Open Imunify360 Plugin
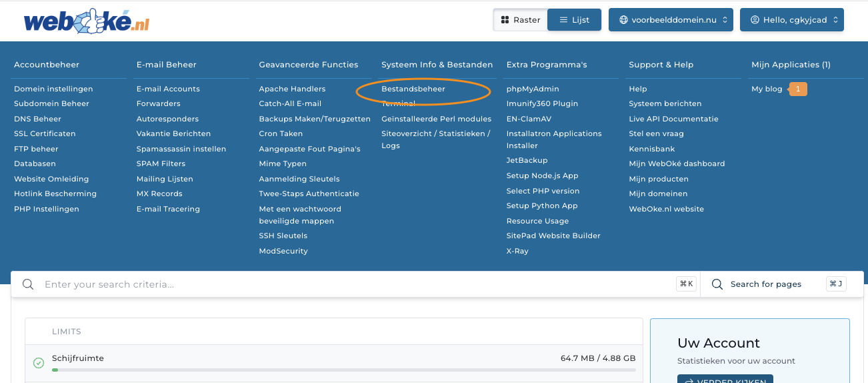The width and height of the screenshot is (868, 383). [542, 103]
